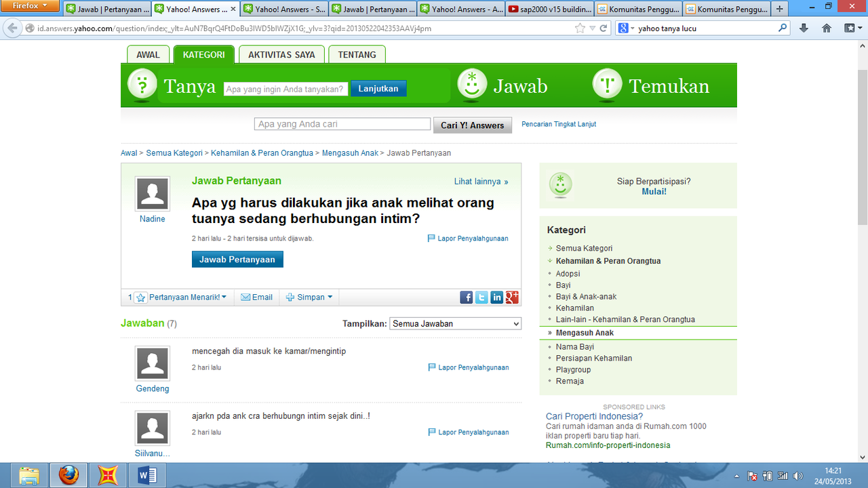This screenshot has width=868, height=488.
Task: Click Siilvanu's Lapor Penyalahgunaan link
Action: (x=468, y=432)
